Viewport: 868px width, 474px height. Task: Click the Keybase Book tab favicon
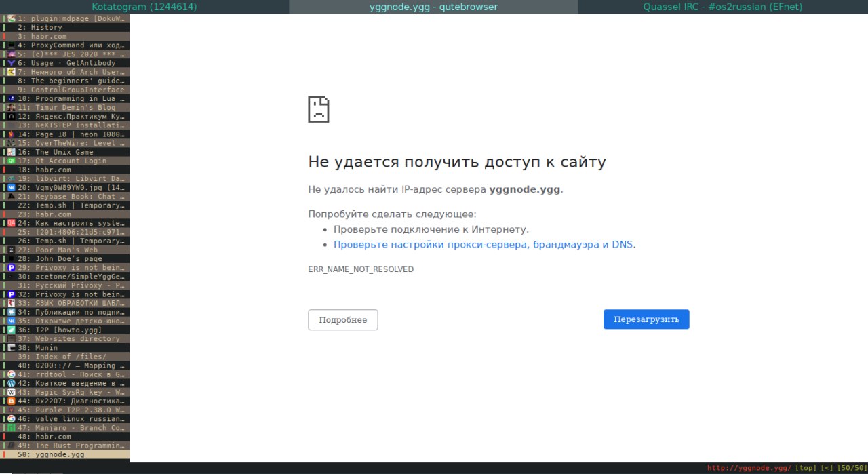(12, 196)
